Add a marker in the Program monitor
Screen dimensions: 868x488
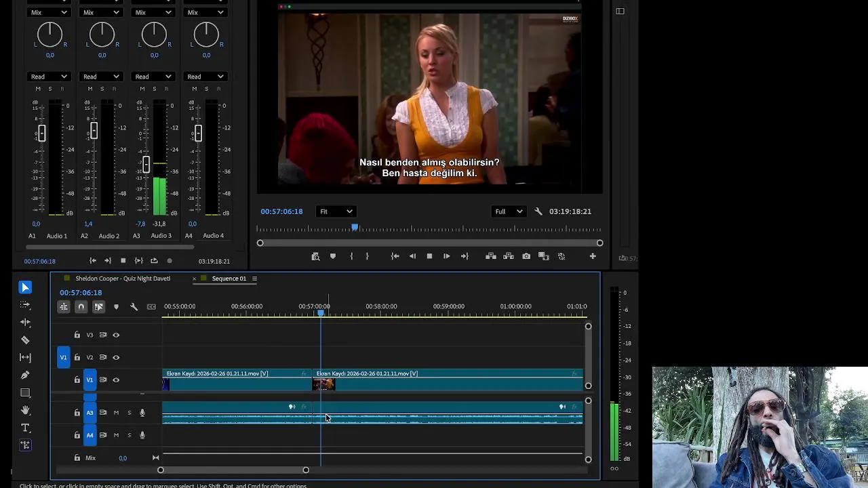pos(333,256)
